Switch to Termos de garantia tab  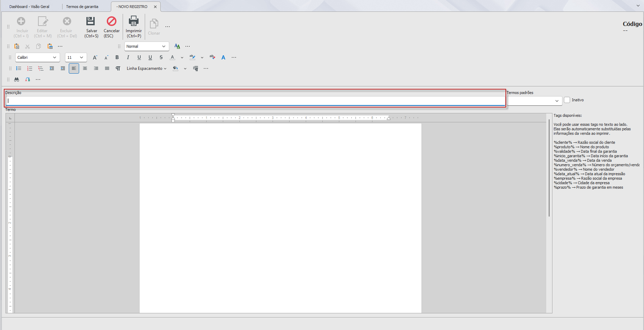(82, 7)
